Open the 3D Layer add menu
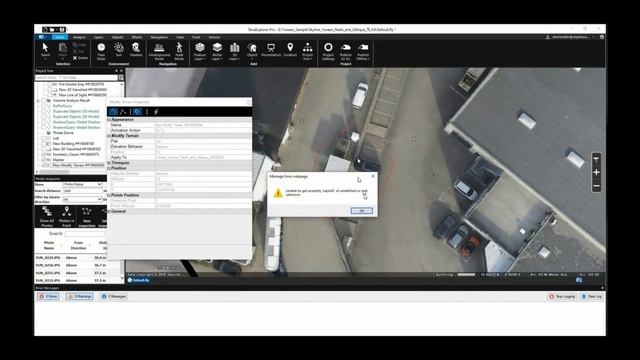The width and height of the screenshot is (640, 360). [234, 51]
